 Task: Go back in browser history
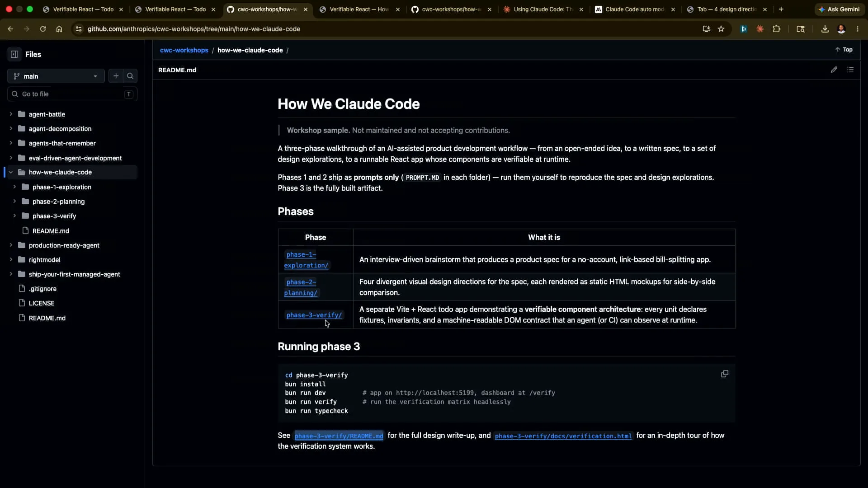pos(10,29)
